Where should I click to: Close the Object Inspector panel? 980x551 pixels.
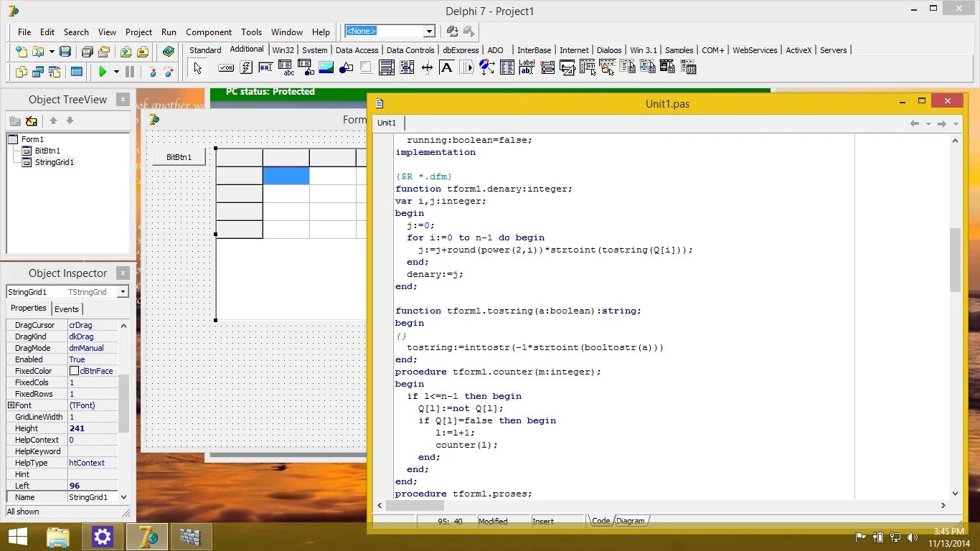[123, 273]
